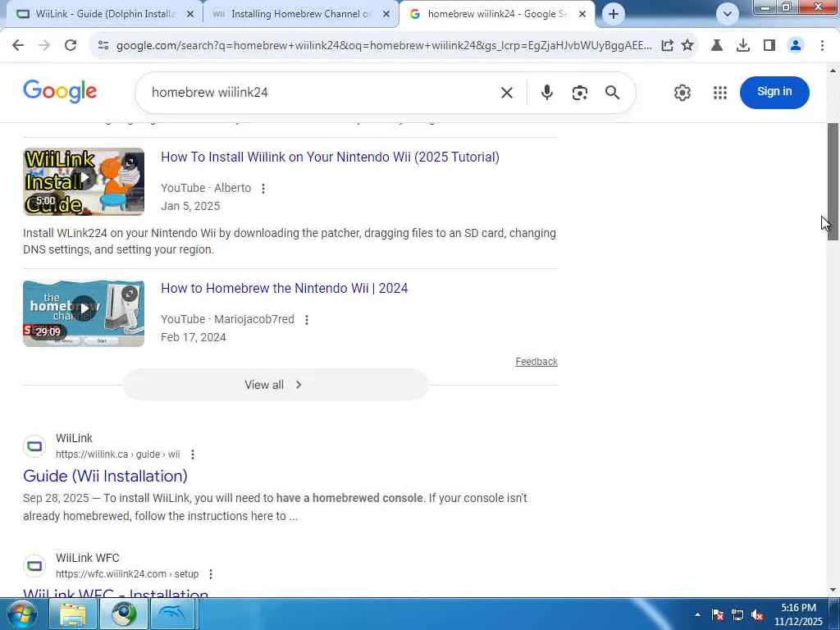
Task: Open site information icon in address bar
Action: pos(103,46)
